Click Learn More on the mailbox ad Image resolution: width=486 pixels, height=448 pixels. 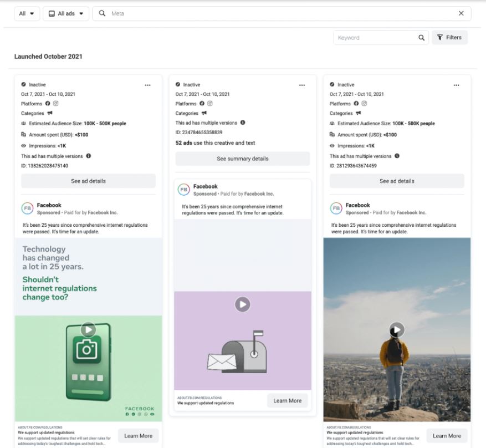[287, 401]
